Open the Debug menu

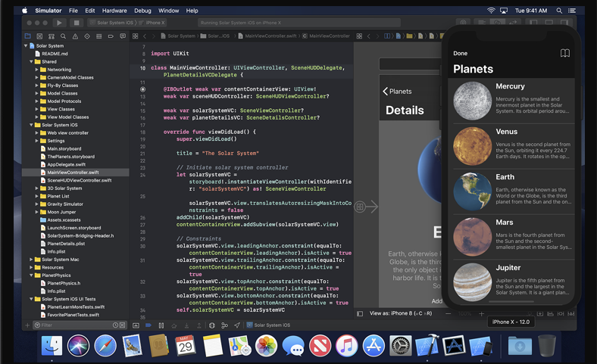click(x=142, y=11)
